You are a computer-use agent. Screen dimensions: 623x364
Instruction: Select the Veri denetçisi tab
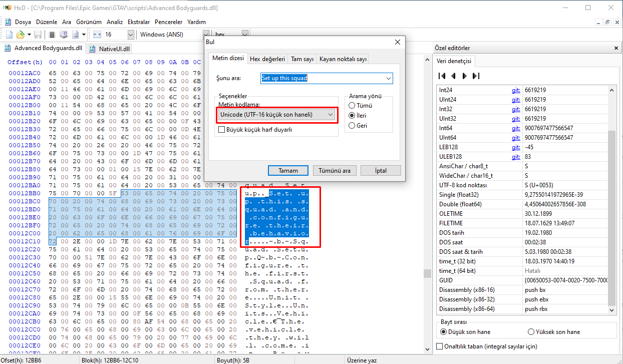click(455, 61)
